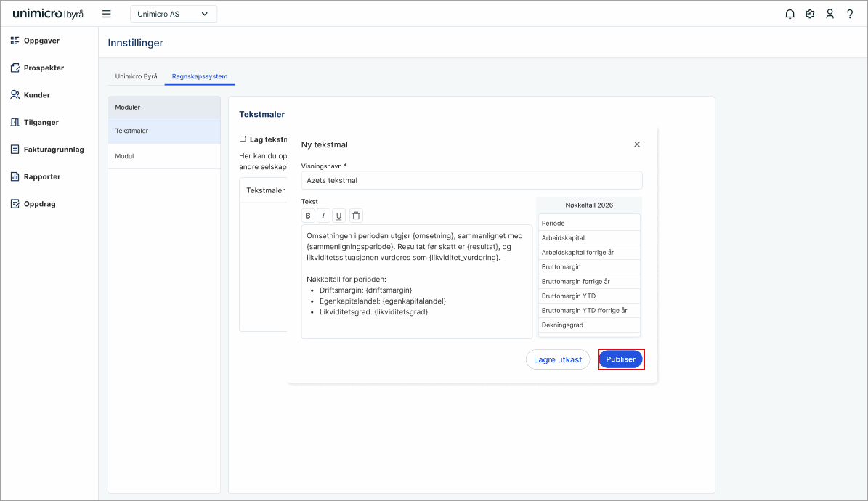Toggle the hamburger menu
868x501 pixels.
[107, 14]
